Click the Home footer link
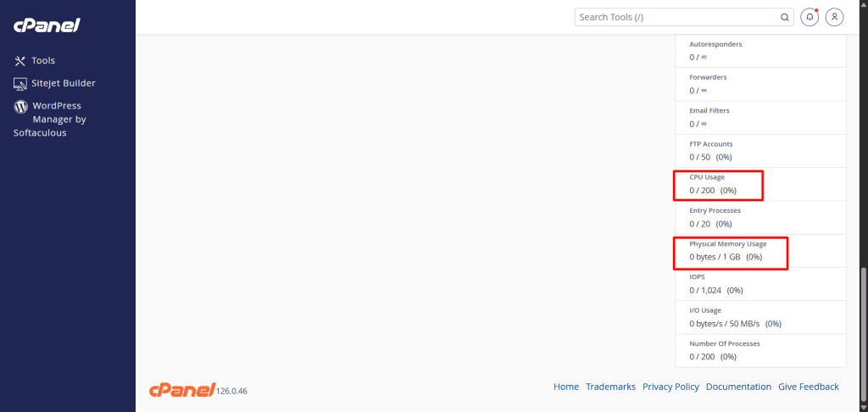The image size is (868, 412). click(566, 387)
